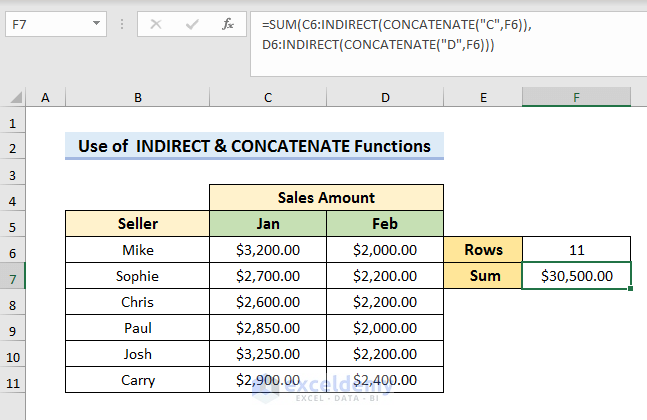Select the Sum result cell $30,500.00
The image size is (647, 420).
coord(576,275)
